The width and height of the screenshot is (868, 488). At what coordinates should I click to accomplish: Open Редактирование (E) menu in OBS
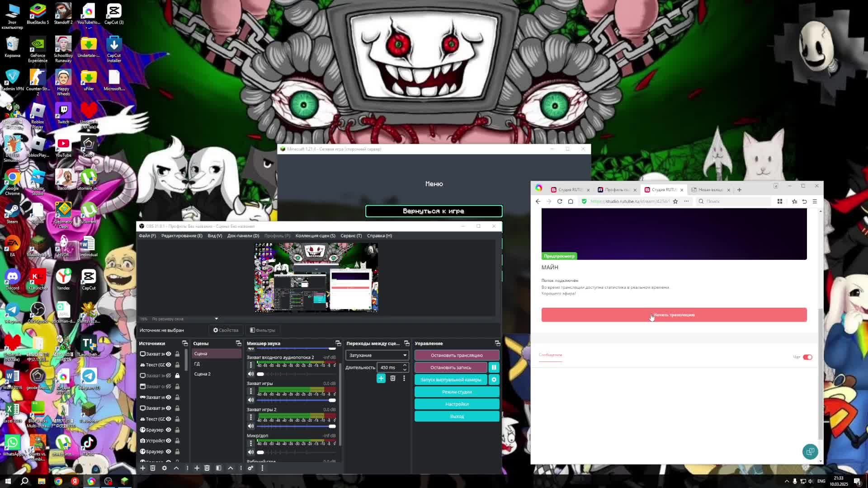coord(182,235)
